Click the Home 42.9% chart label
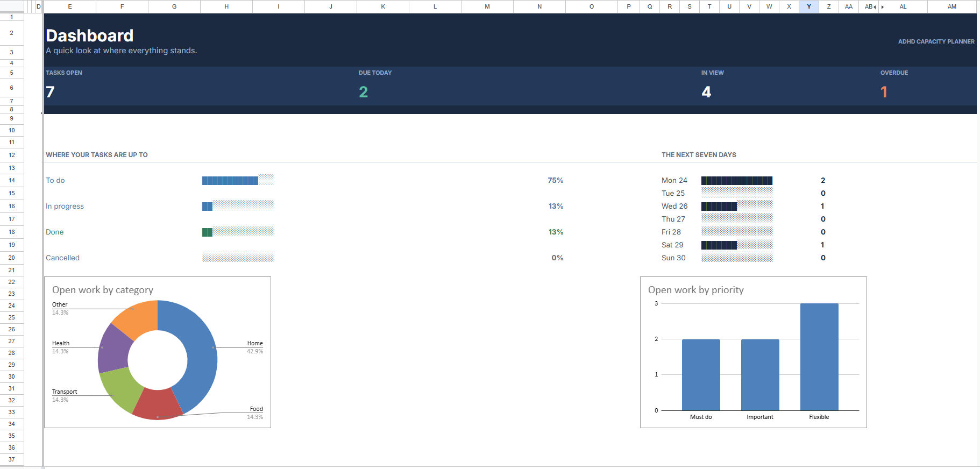980x469 pixels. [255, 347]
